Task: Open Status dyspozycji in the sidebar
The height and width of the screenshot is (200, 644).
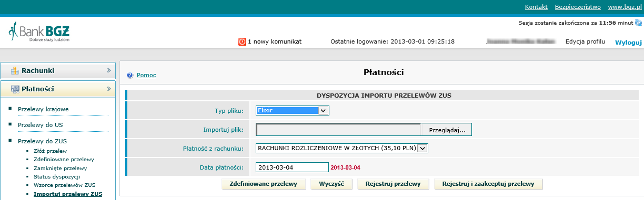Action: click(57, 177)
